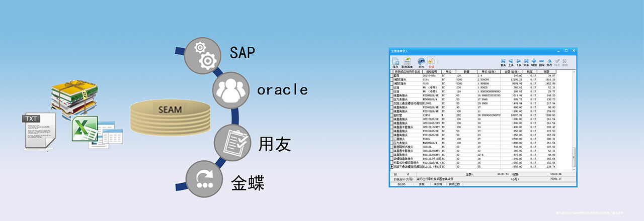Viewport: 644px width, 221px height.
Task: Maximize the 发票清单录入 window
Action: point(566,51)
